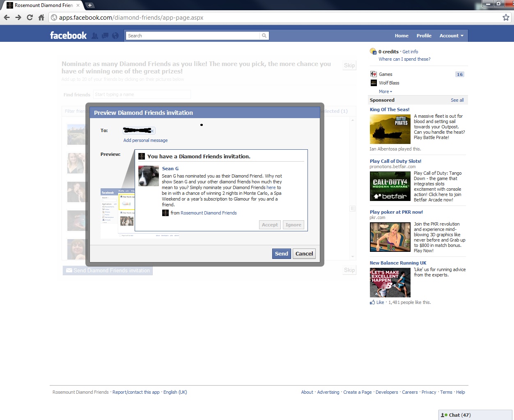This screenshot has width=514, height=420.
Task: Open the Play Call of Duty Slots! ad
Action: pyautogui.click(x=395, y=161)
